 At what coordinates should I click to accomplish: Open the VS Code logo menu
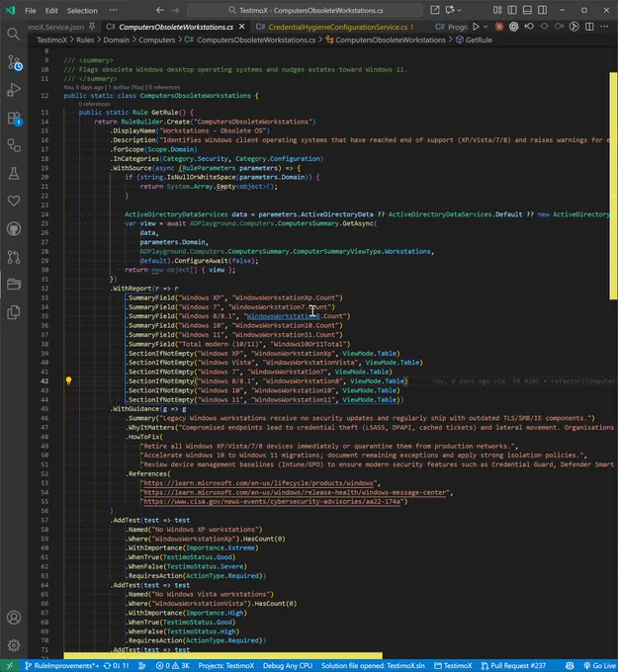tap(10, 10)
